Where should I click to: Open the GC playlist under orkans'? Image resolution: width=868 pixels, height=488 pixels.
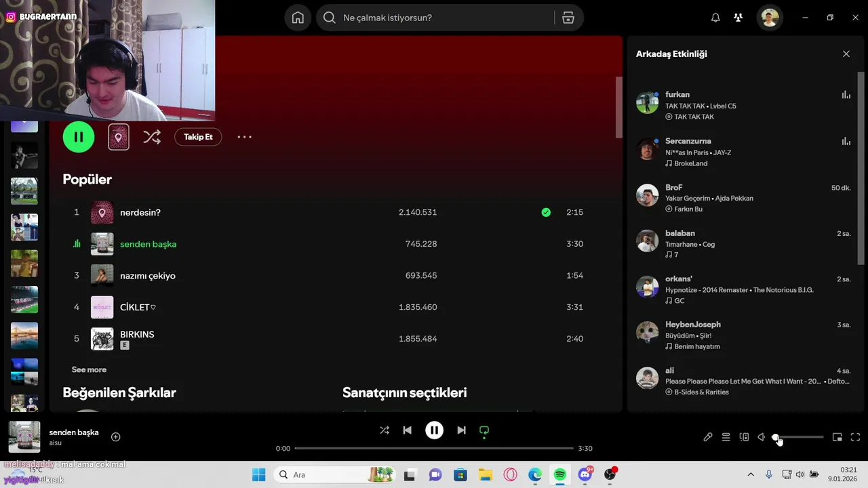tap(679, 300)
